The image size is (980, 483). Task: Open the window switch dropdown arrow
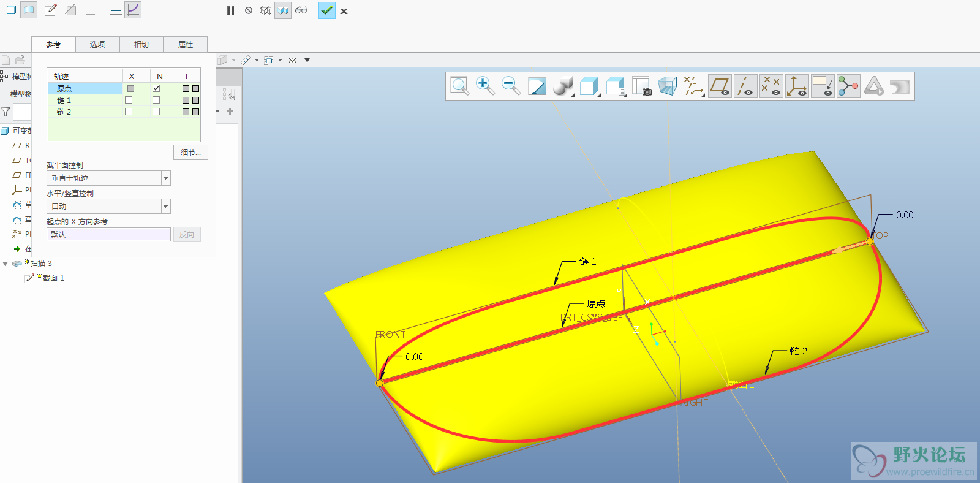(280, 60)
